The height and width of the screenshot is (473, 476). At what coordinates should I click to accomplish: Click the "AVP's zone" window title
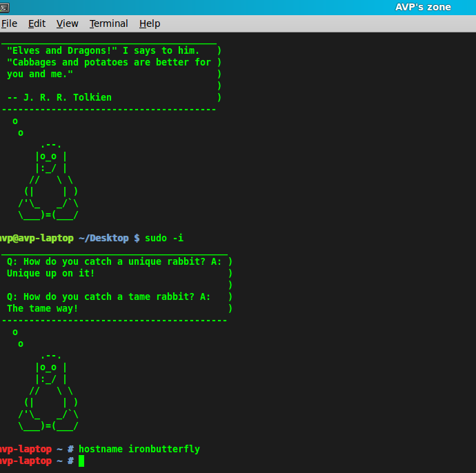pyautogui.click(x=423, y=7)
